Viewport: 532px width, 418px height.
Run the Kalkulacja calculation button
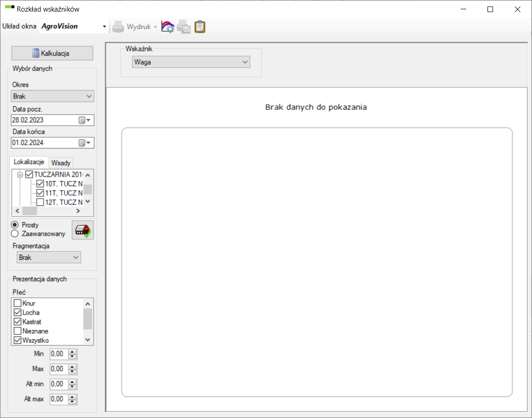pos(52,53)
